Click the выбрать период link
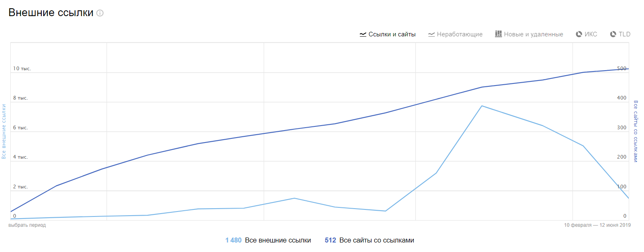This screenshot has height=252, width=644. coord(27,225)
